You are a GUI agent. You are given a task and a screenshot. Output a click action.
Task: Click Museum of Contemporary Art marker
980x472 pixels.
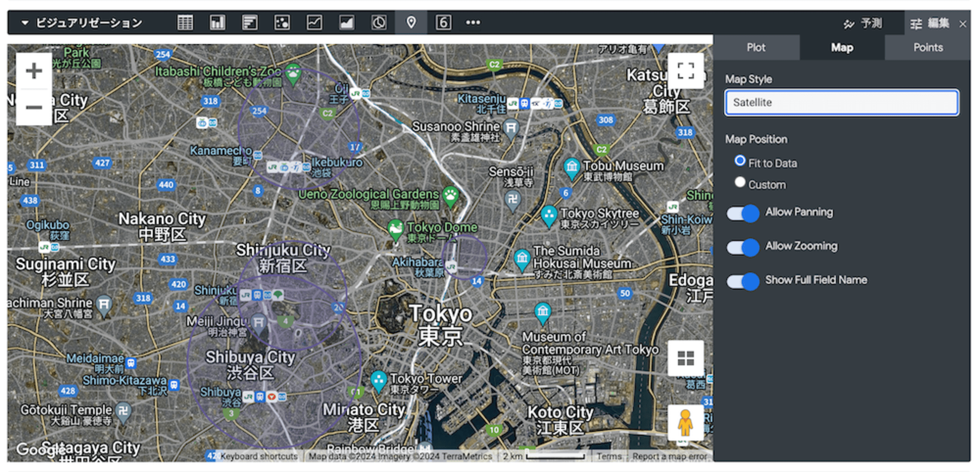point(542,312)
